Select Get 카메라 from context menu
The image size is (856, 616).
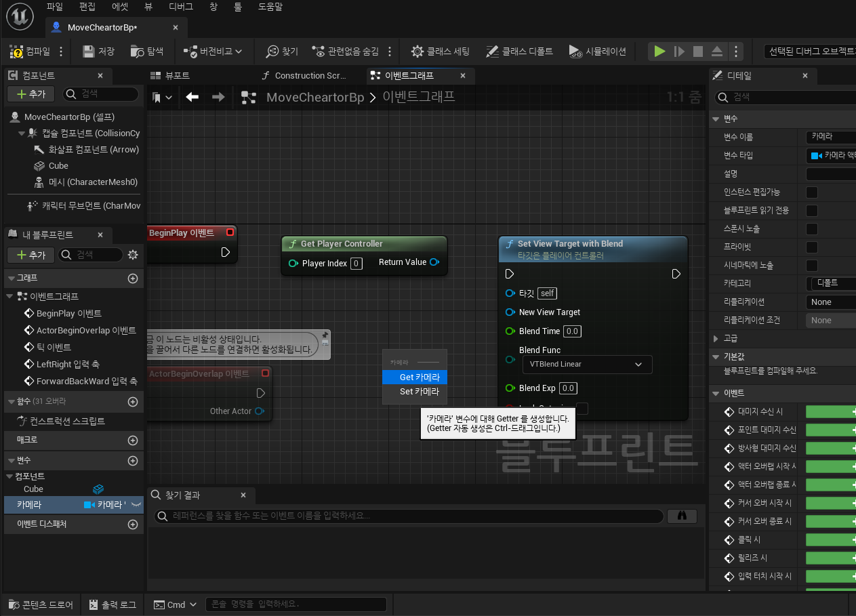point(415,377)
